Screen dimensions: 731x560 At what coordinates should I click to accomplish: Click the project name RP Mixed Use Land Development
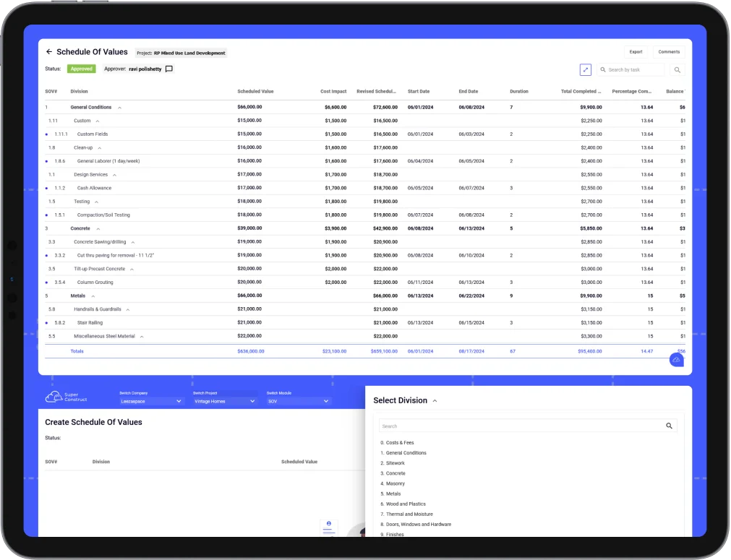pyautogui.click(x=189, y=53)
